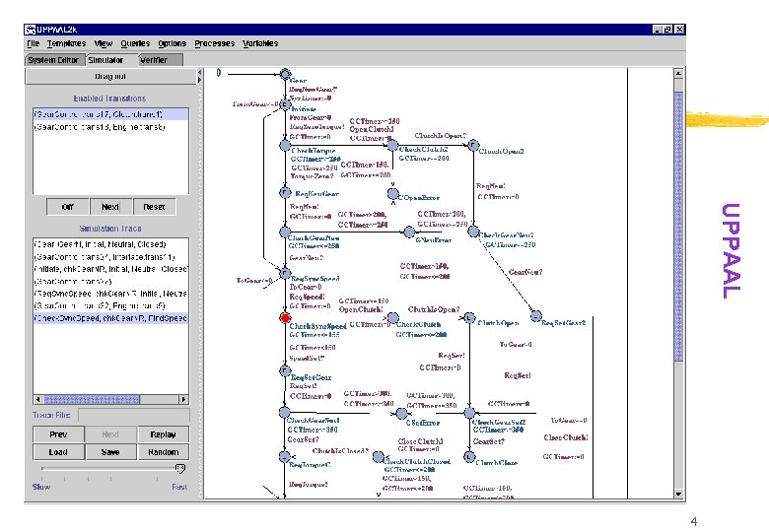Click the ClutchOpen location node

470,318
